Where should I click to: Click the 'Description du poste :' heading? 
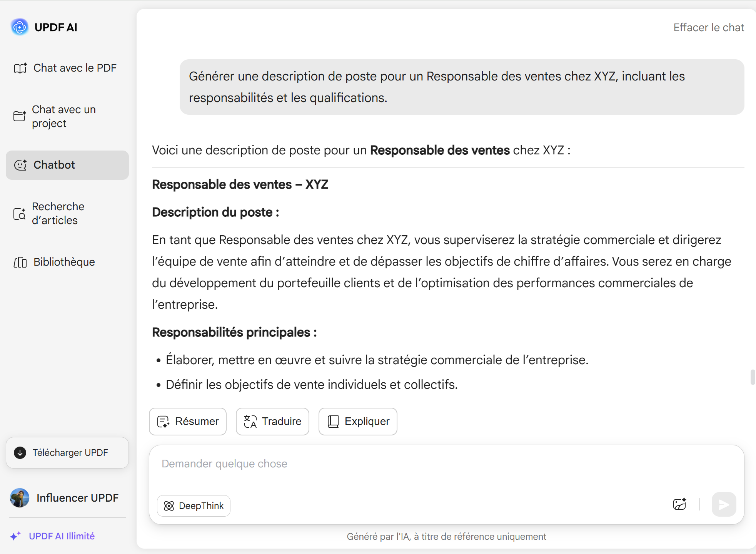215,212
